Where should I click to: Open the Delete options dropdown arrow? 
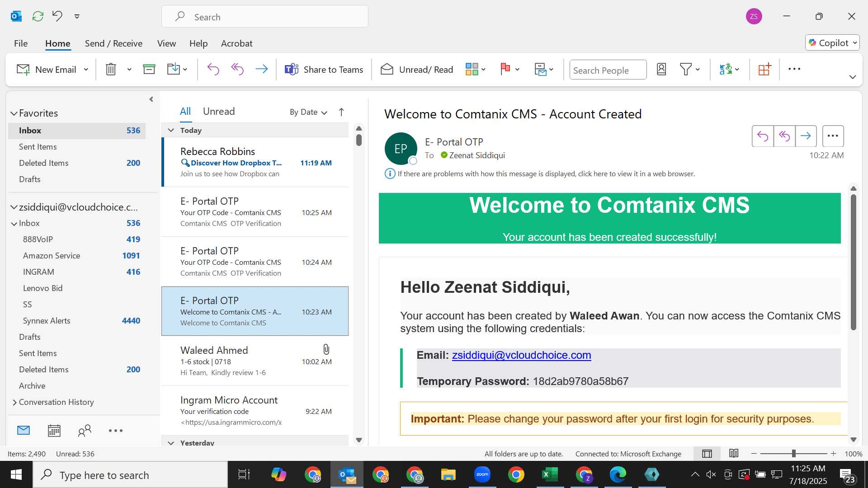coord(129,70)
